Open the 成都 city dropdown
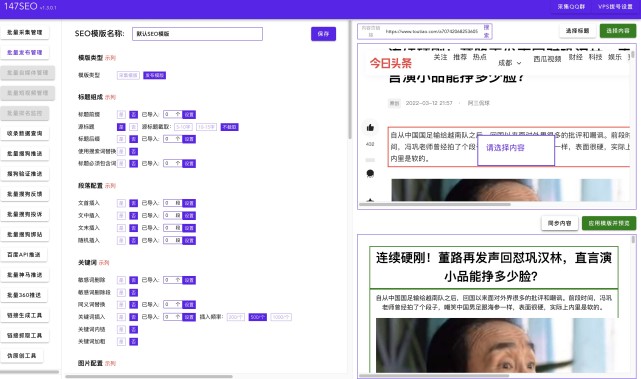This screenshot has height=379, width=641. coord(509,63)
